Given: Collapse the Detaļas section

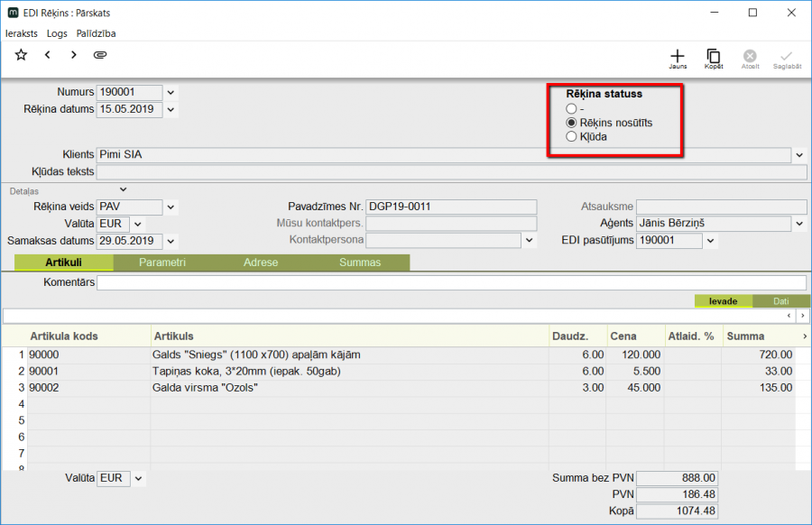Looking at the screenshot, I should pos(124,190).
